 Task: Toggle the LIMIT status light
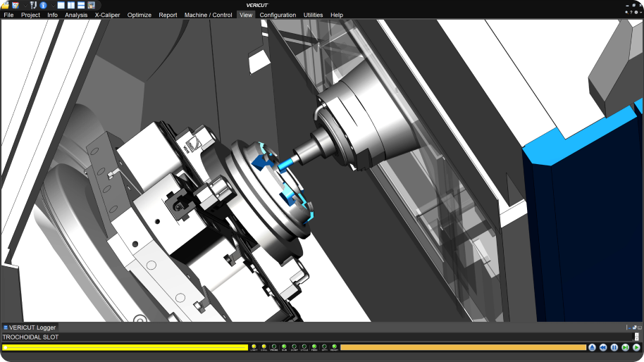click(x=254, y=347)
